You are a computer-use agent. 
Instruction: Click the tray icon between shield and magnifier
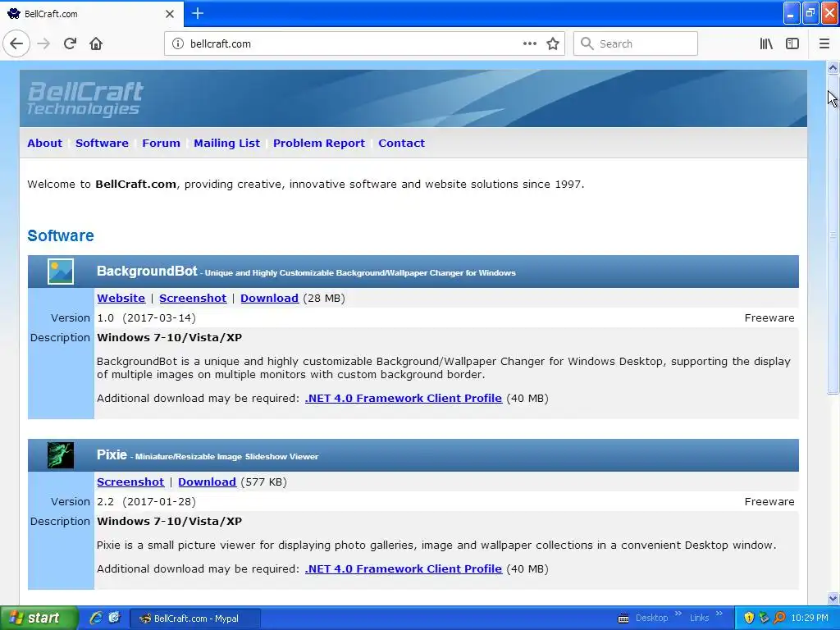point(764,618)
